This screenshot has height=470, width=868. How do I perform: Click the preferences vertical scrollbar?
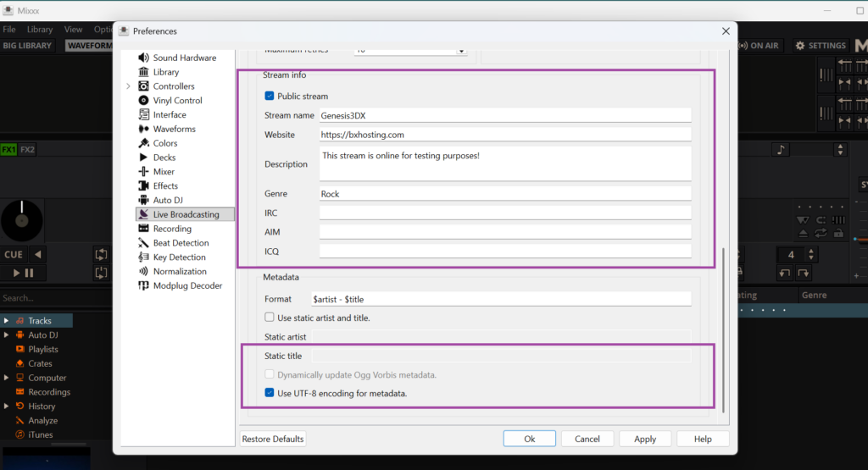[723, 330]
